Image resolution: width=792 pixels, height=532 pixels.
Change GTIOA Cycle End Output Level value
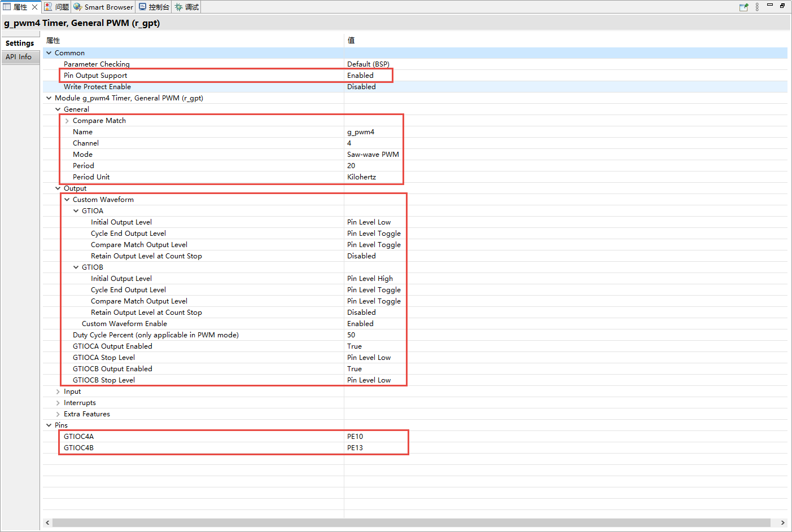[374, 234]
